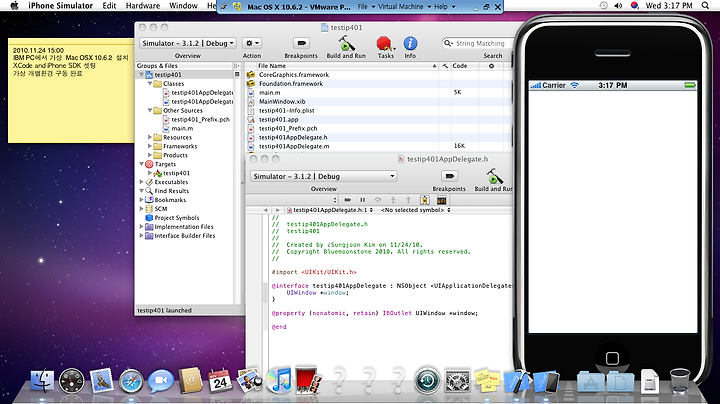Launch iTunes from the Dock
The height and width of the screenshot is (404, 720).
(x=279, y=381)
